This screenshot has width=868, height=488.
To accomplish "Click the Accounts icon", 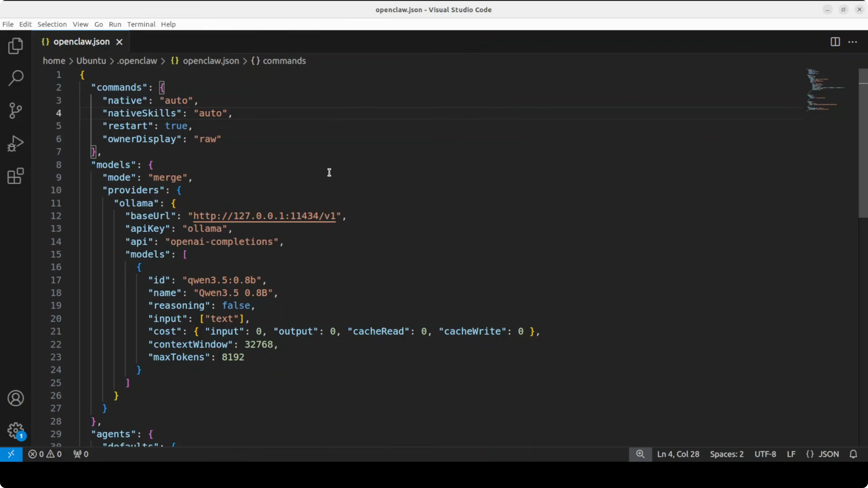I will [x=15, y=398].
